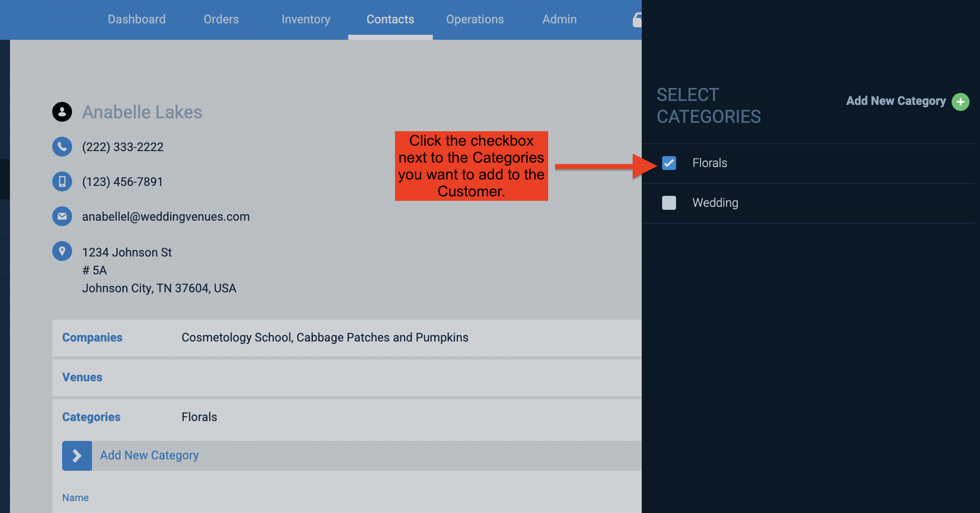Image resolution: width=980 pixels, height=513 pixels.
Task: Click the email envelope icon
Action: pos(62,216)
